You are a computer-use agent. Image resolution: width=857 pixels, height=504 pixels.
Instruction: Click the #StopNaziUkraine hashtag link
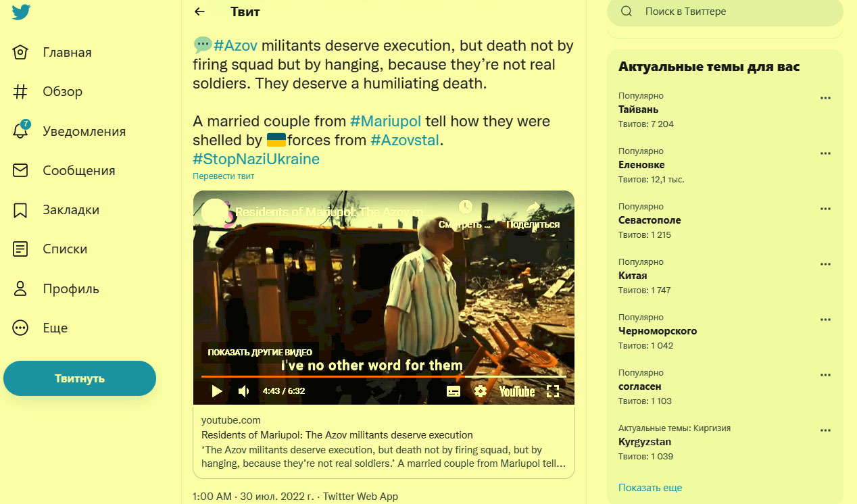256,159
